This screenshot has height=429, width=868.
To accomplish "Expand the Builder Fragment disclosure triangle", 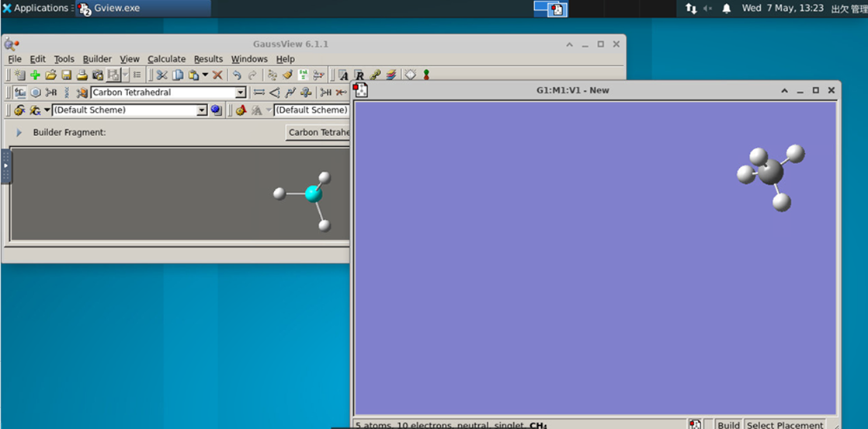I will (x=19, y=132).
